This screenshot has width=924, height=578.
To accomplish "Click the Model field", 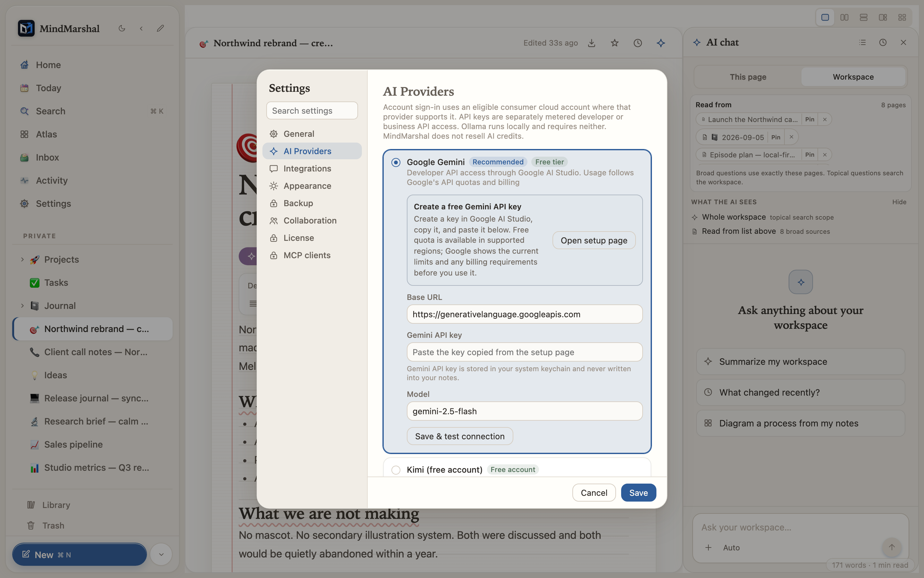I will (524, 411).
